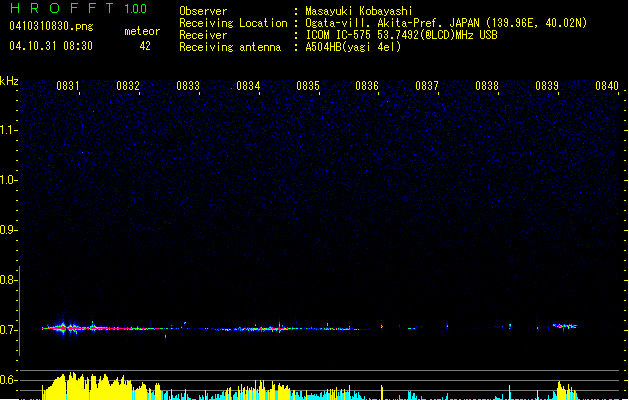Click the Receiving antenna label

[x=230, y=47]
